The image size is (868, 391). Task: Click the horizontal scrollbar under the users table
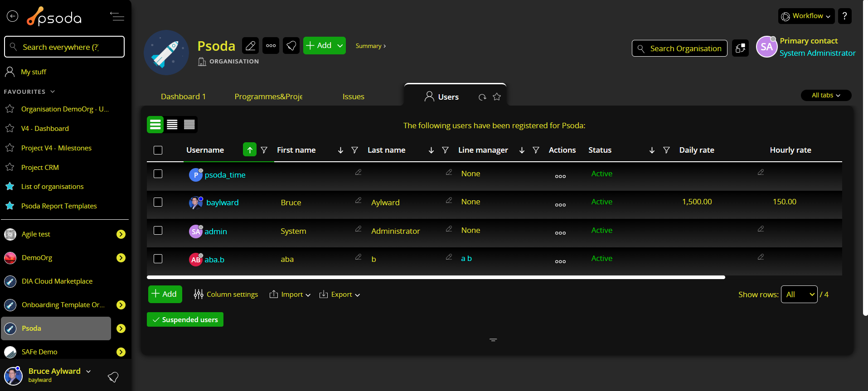point(436,277)
